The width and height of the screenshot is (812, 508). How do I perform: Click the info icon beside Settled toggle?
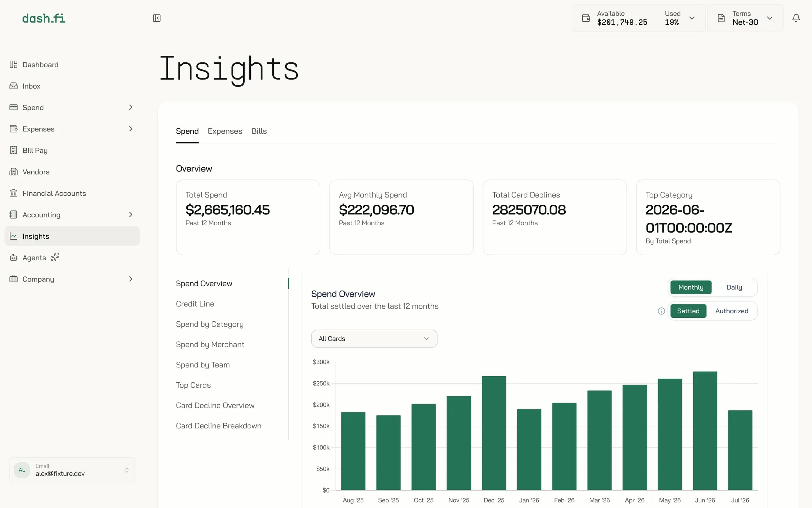[661, 311]
